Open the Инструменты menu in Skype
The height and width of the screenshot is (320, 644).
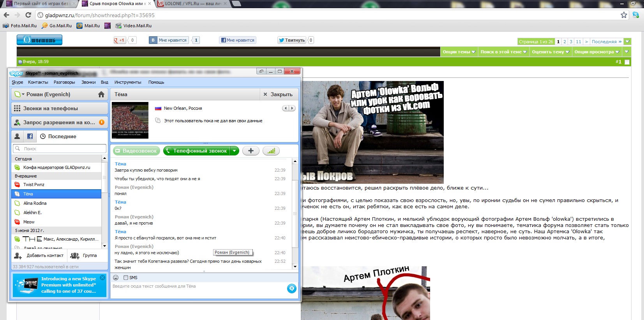[x=128, y=82]
